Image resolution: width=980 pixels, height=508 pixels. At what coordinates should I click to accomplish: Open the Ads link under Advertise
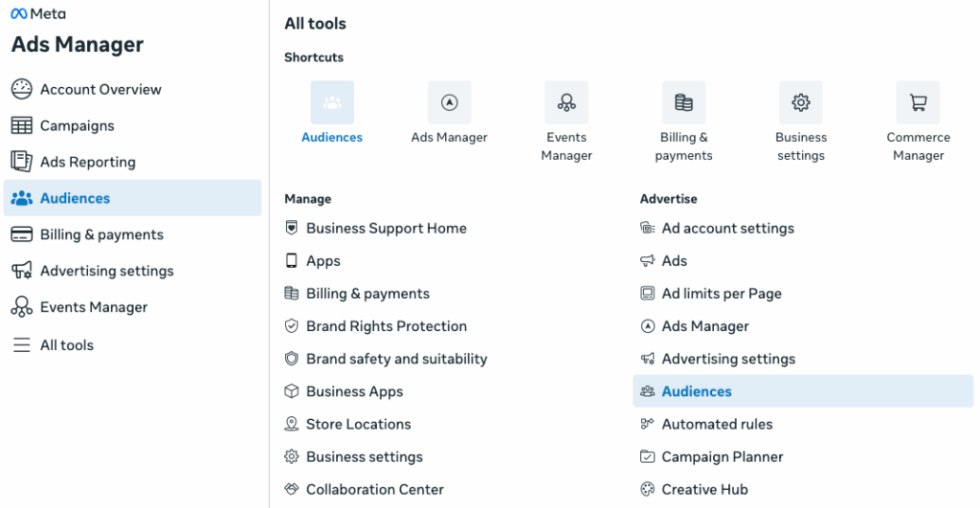675,260
